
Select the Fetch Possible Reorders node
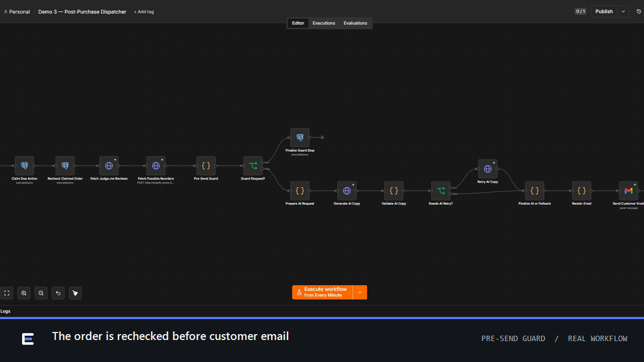click(156, 166)
